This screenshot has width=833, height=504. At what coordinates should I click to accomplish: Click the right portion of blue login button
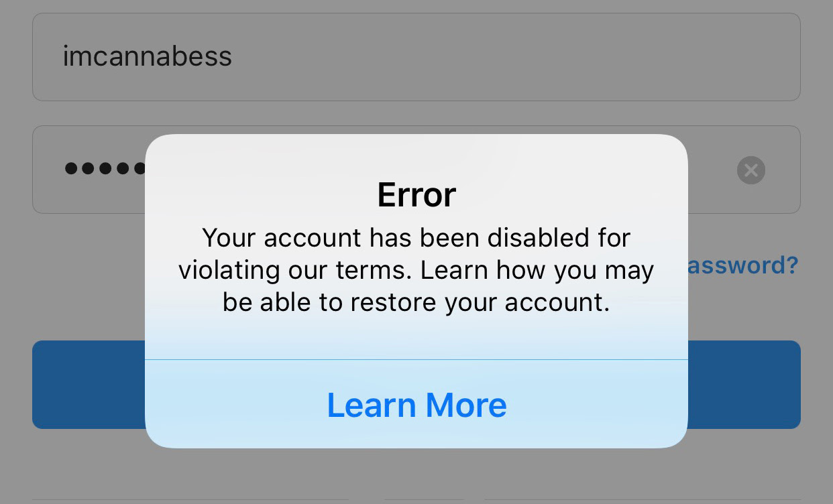744,385
